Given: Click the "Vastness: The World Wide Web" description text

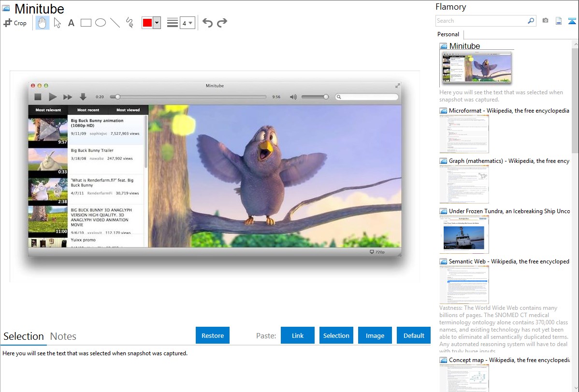Looking at the screenshot, I should 504,329.
